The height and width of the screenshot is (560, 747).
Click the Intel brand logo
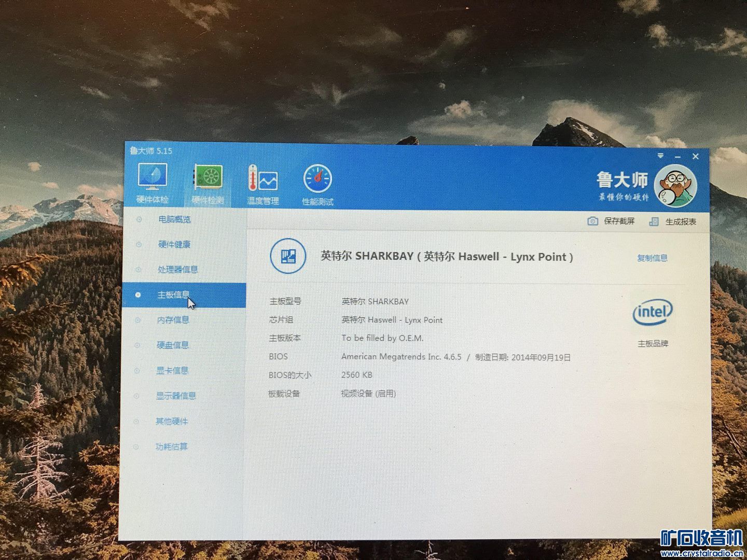(652, 312)
